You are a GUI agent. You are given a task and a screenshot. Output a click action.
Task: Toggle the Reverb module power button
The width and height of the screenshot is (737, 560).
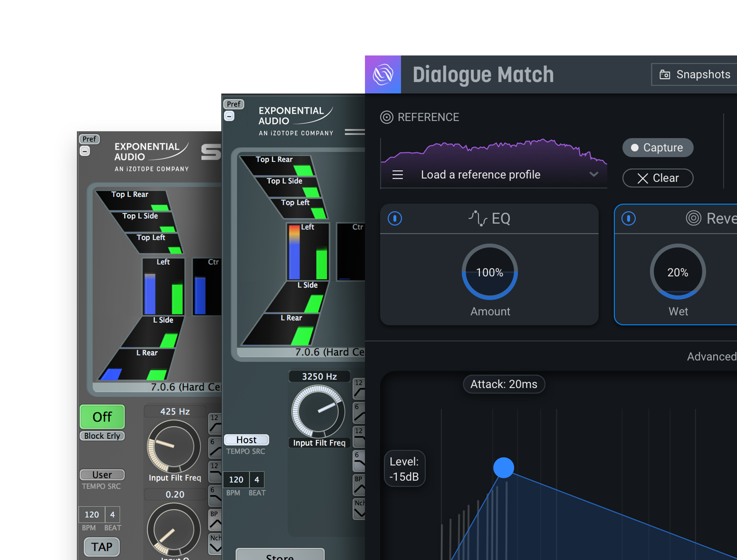pos(628,218)
